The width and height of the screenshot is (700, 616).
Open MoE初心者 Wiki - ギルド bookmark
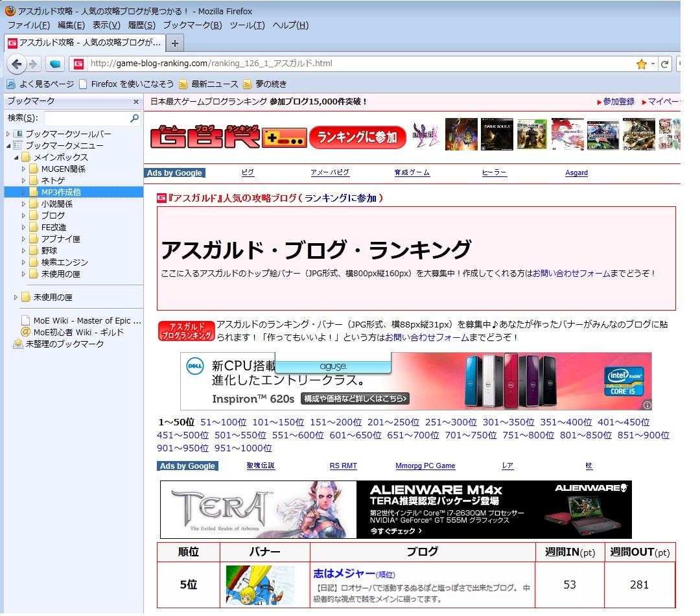tap(73, 333)
